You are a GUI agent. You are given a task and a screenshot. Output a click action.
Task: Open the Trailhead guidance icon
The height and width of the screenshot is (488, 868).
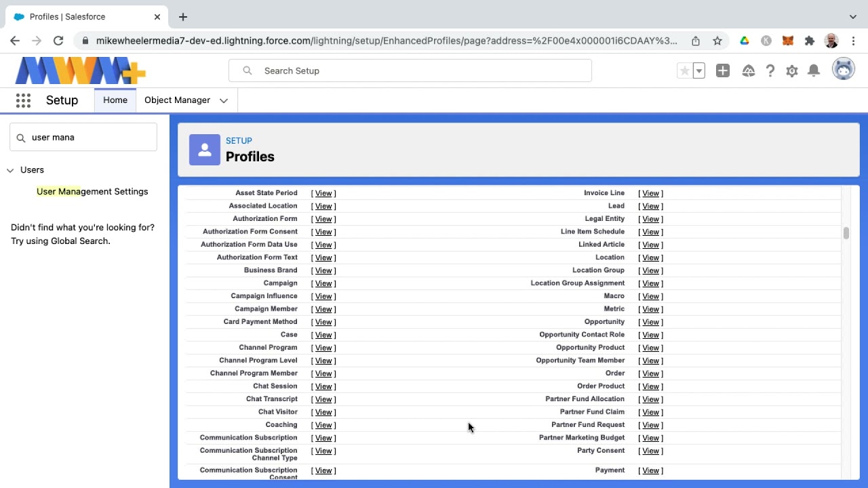click(749, 70)
